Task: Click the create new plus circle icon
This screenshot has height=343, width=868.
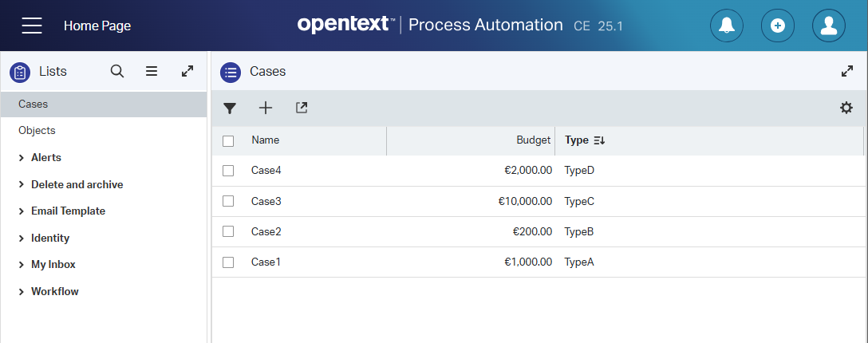Action: (x=778, y=26)
